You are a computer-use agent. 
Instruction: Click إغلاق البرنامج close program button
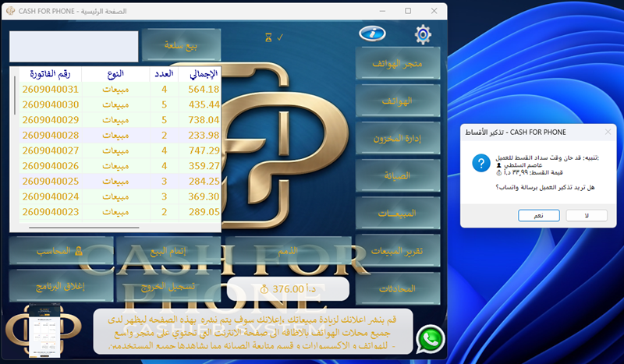click(x=61, y=286)
